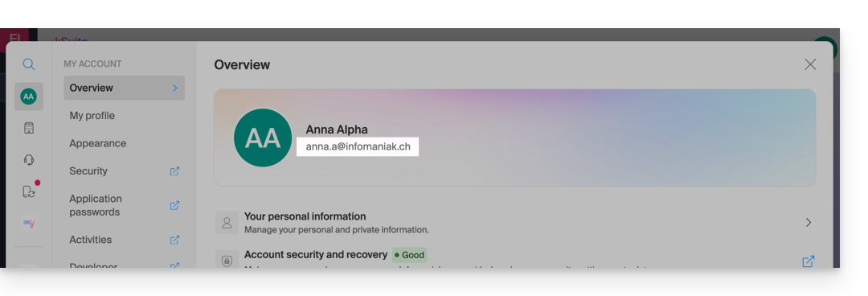Open external link for Account security and recovery

pyautogui.click(x=809, y=261)
